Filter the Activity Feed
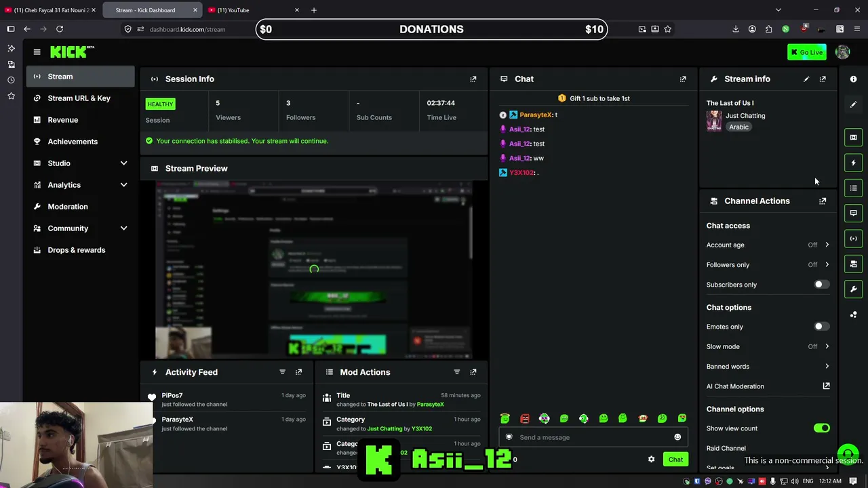 tap(282, 372)
